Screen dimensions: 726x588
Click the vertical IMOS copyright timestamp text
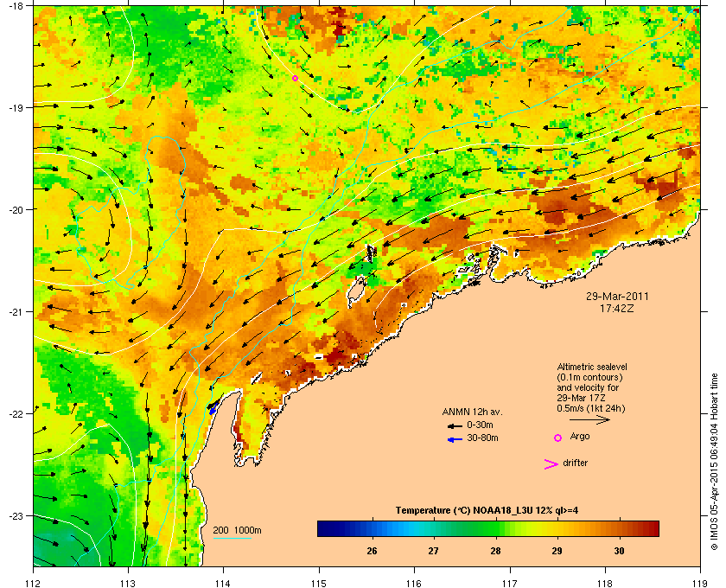716,462
